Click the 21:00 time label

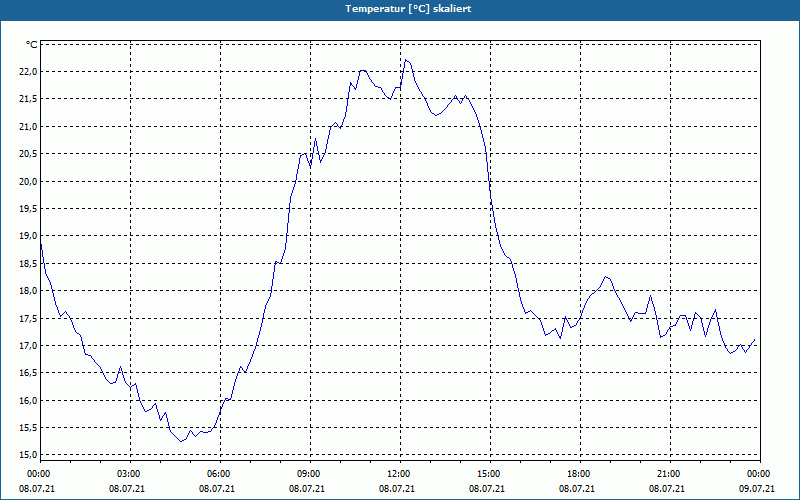pyautogui.click(x=670, y=474)
